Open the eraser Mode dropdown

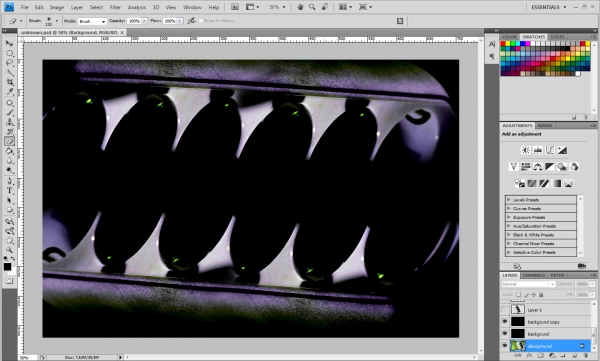[92, 21]
